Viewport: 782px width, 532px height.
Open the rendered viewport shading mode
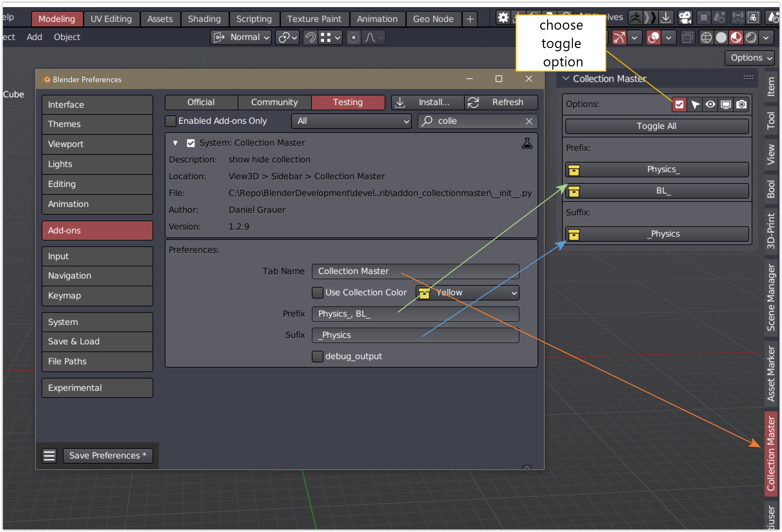point(751,37)
